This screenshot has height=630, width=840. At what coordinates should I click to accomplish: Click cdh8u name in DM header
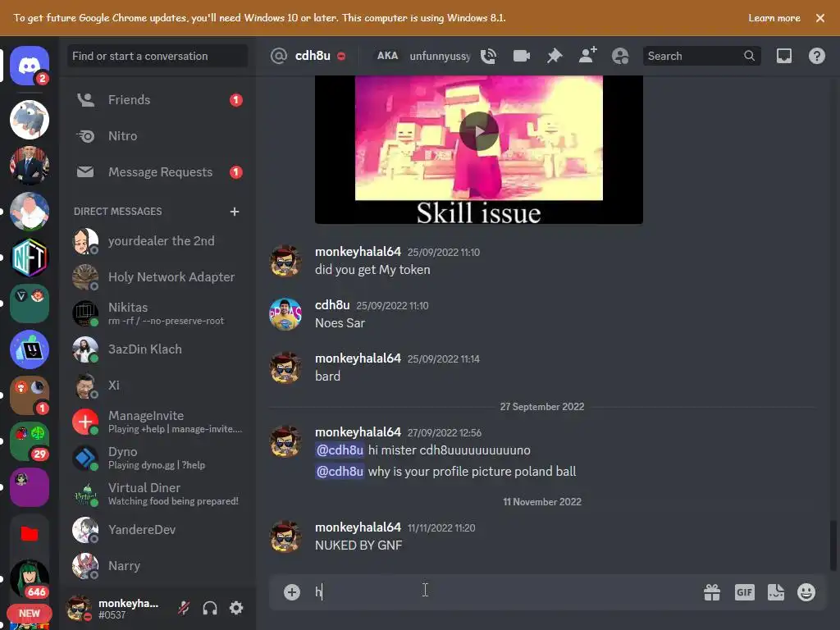coord(313,56)
